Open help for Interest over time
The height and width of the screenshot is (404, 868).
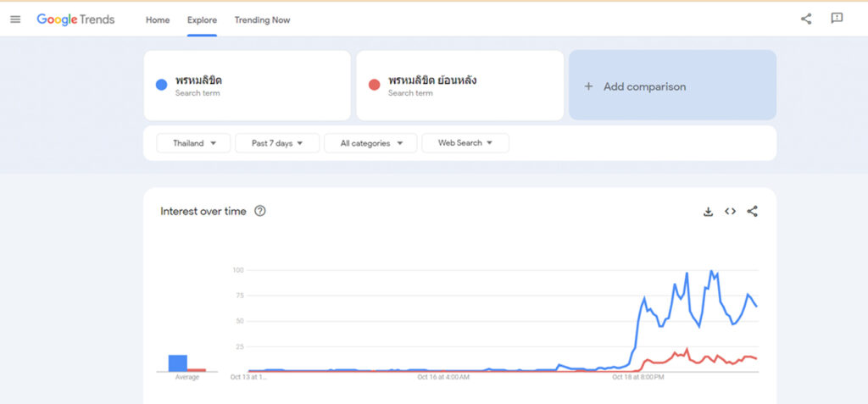pyautogui.click(x=259, y=211)
